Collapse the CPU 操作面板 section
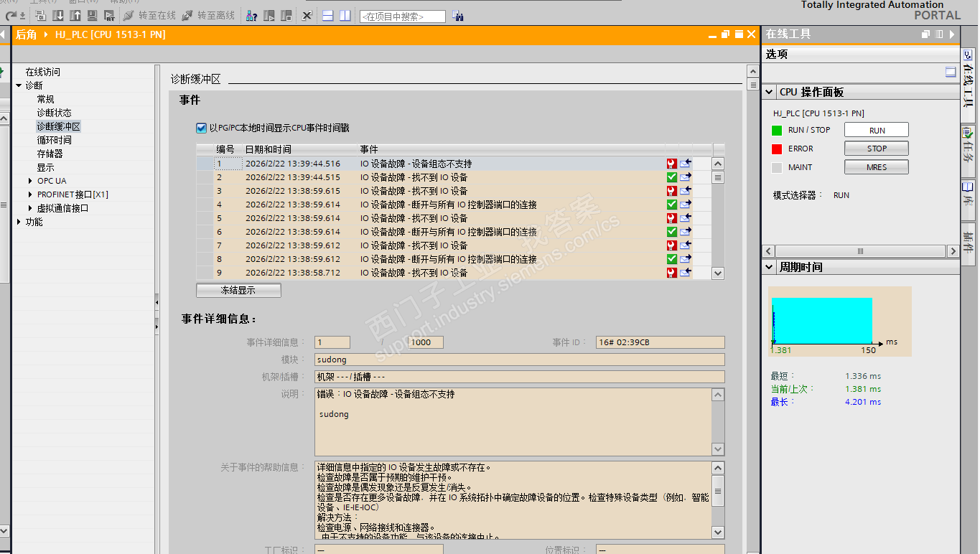This screenshot has height=554, width=980. (x=769, y=92)
